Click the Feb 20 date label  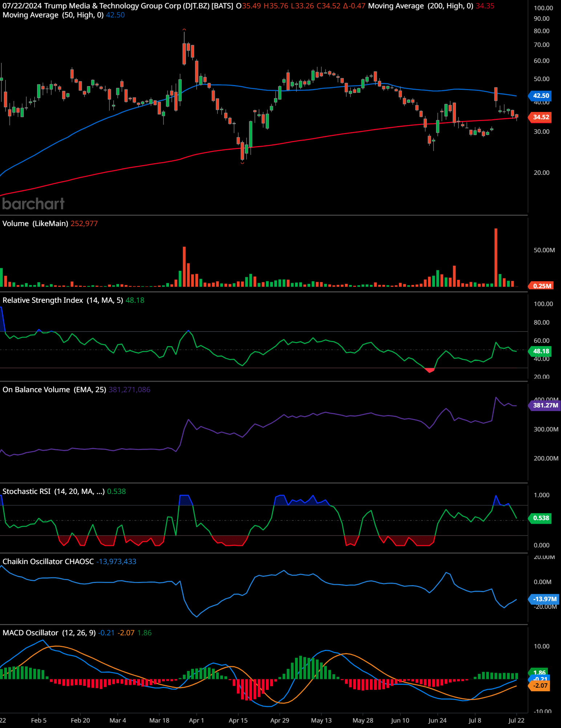[80, 720]
